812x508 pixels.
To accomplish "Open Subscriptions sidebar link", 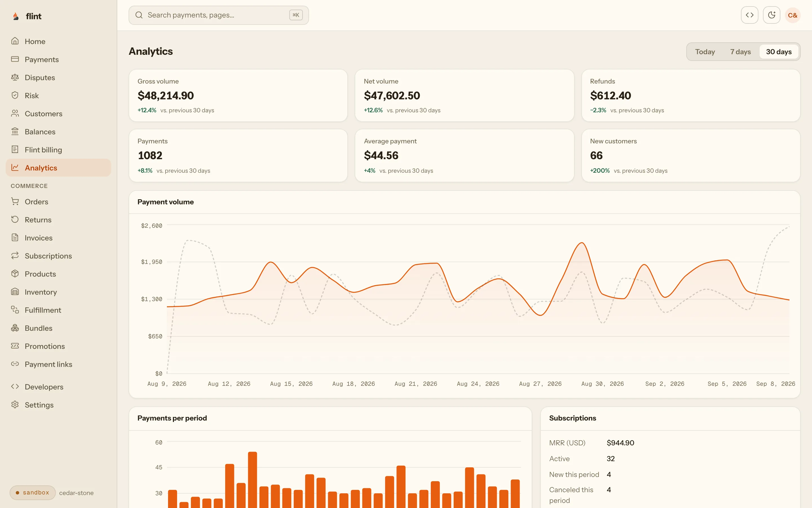I will coord(58,256).
